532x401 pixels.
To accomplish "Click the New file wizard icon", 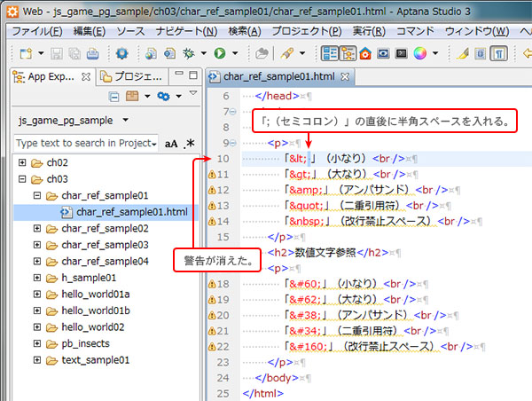I will coord(26,53).
